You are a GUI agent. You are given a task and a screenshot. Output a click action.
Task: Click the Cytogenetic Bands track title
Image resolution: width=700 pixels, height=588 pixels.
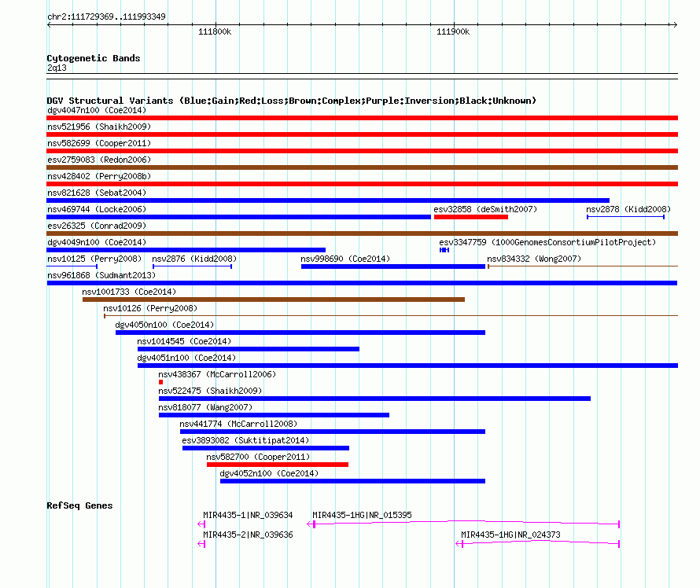[x=94, y=58]
